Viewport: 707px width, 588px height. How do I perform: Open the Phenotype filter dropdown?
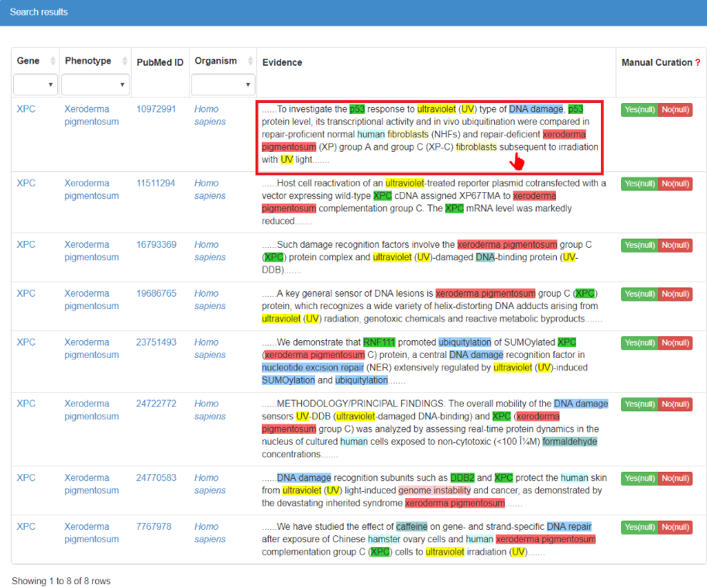point(95,84)
